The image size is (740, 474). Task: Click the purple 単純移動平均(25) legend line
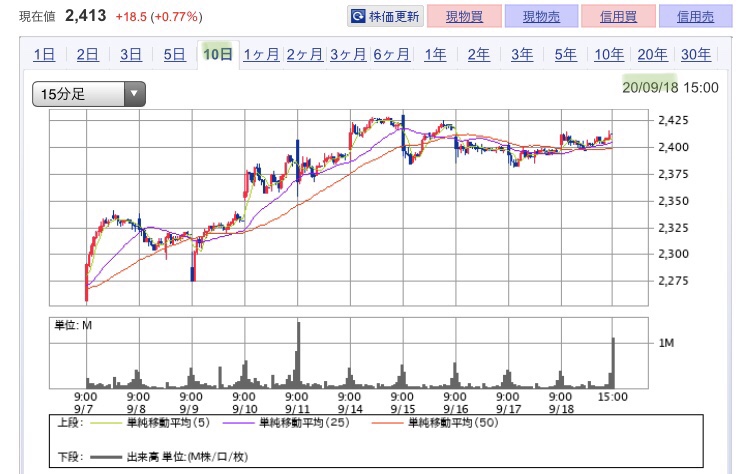tap(239, 423)
